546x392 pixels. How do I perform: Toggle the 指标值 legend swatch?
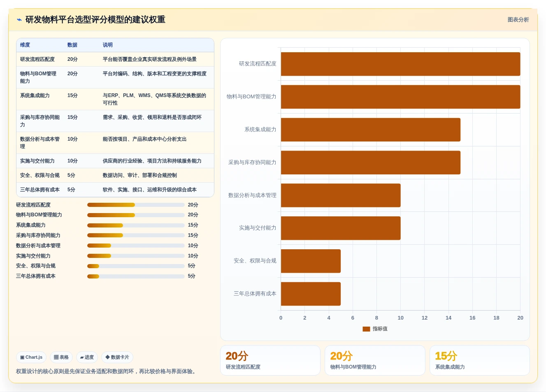click(366, 329)
